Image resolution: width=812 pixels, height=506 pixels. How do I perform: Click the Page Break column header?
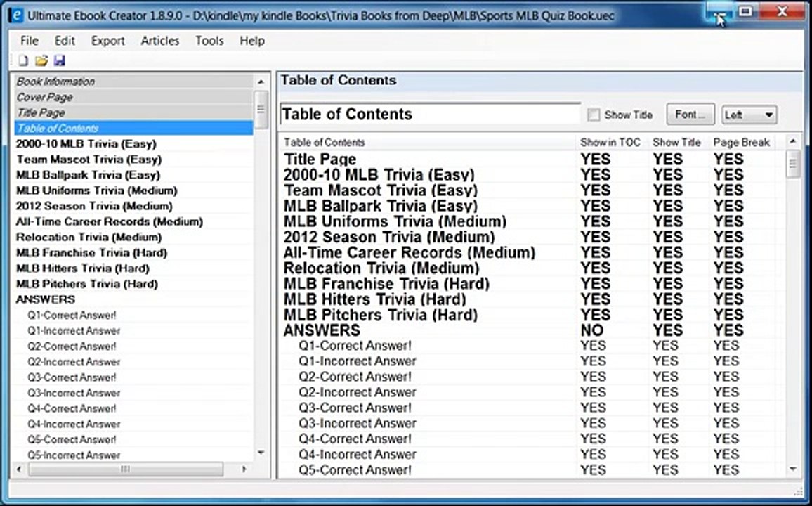[741, 142]
